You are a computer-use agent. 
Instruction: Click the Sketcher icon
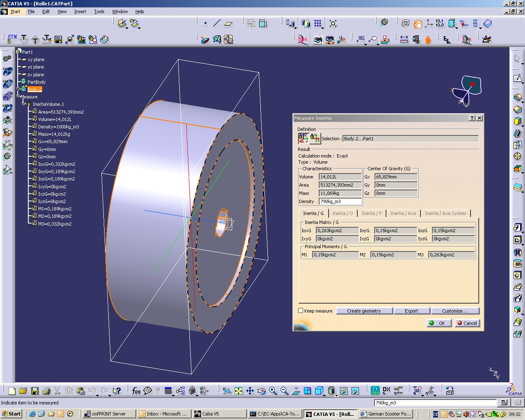click(x=518, y=78)
